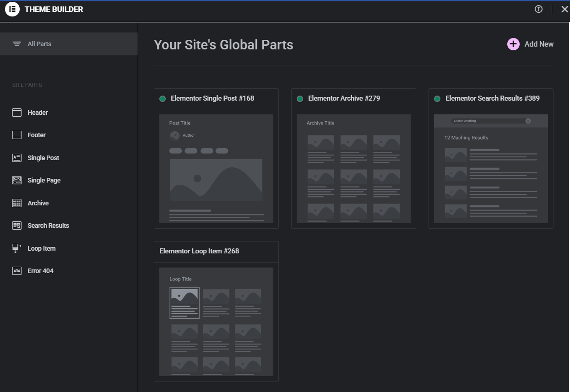
Task: Select All Parts in sidebar
Action: (x=69, y=44)
